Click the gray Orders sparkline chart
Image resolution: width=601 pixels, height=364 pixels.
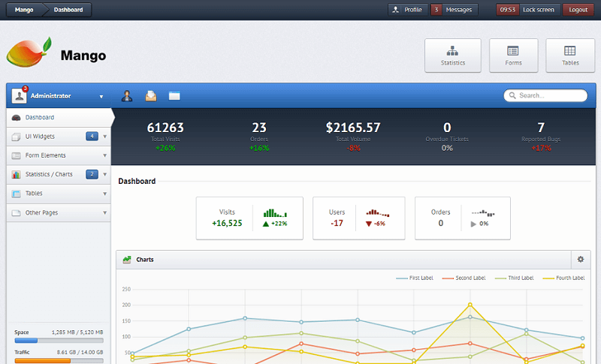tap(483, 213)
